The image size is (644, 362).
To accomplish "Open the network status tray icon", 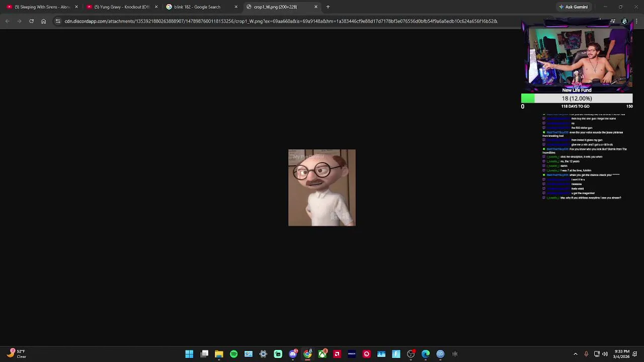I will [x=597, y=354].
